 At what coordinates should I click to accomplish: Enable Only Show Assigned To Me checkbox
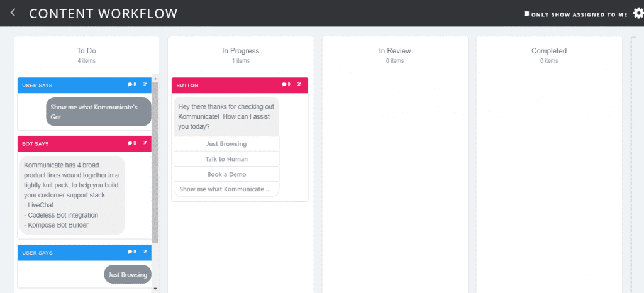pos(526,14)
